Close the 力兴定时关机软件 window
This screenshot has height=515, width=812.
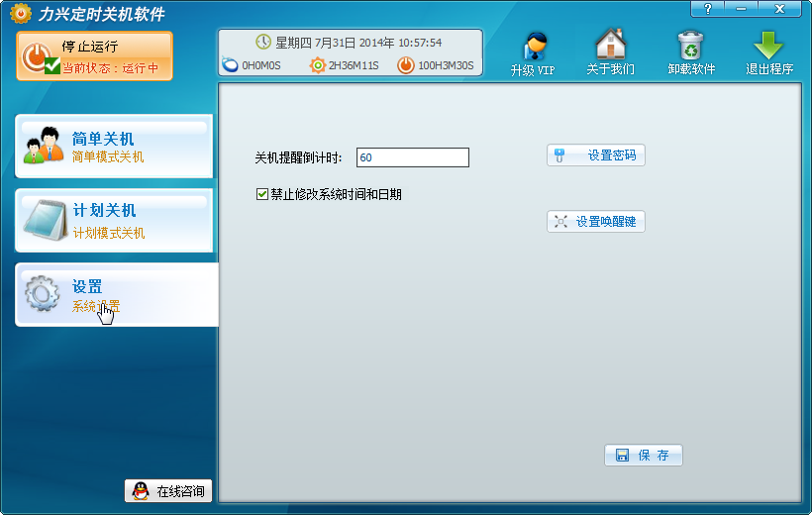(x=779, y=9)
